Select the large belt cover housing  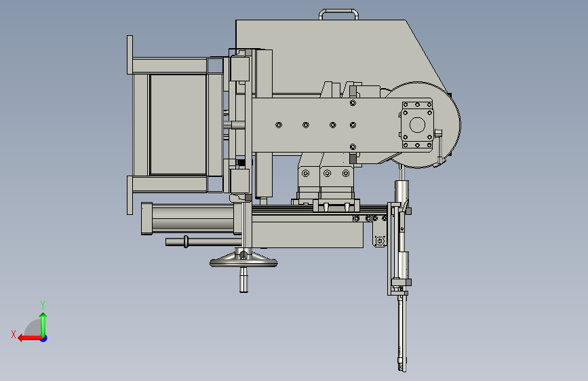click(338, 56)
